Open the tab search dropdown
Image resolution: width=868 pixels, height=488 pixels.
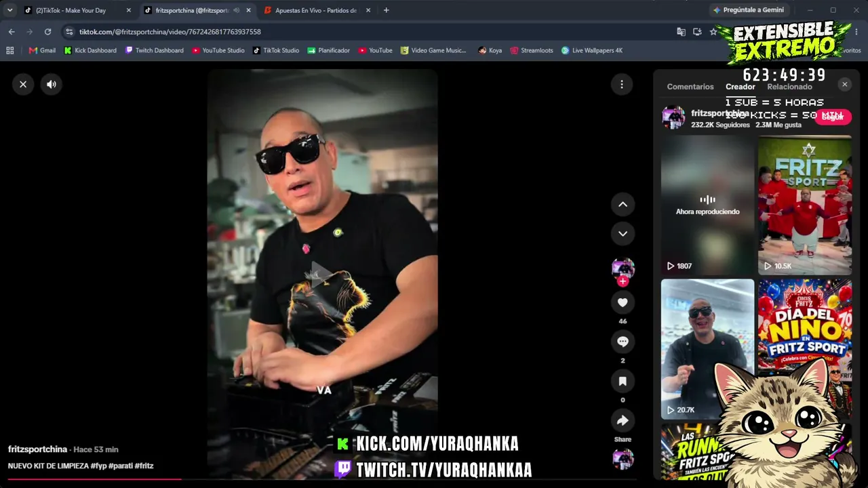pos(9,10)
